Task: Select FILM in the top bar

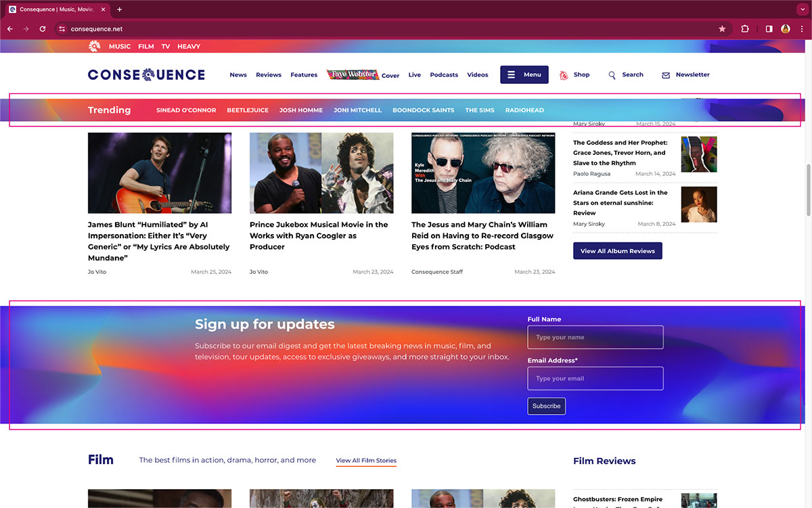Action: click(x=146, y=47)
